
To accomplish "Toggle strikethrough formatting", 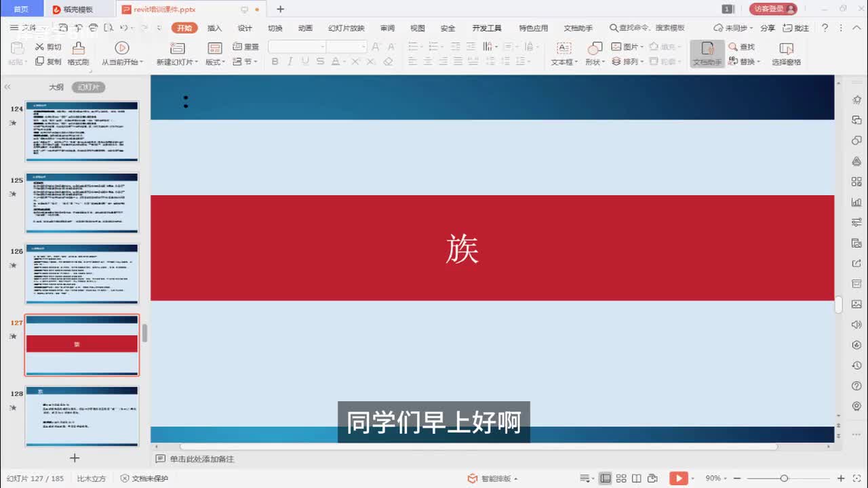I will click(321, 61).
